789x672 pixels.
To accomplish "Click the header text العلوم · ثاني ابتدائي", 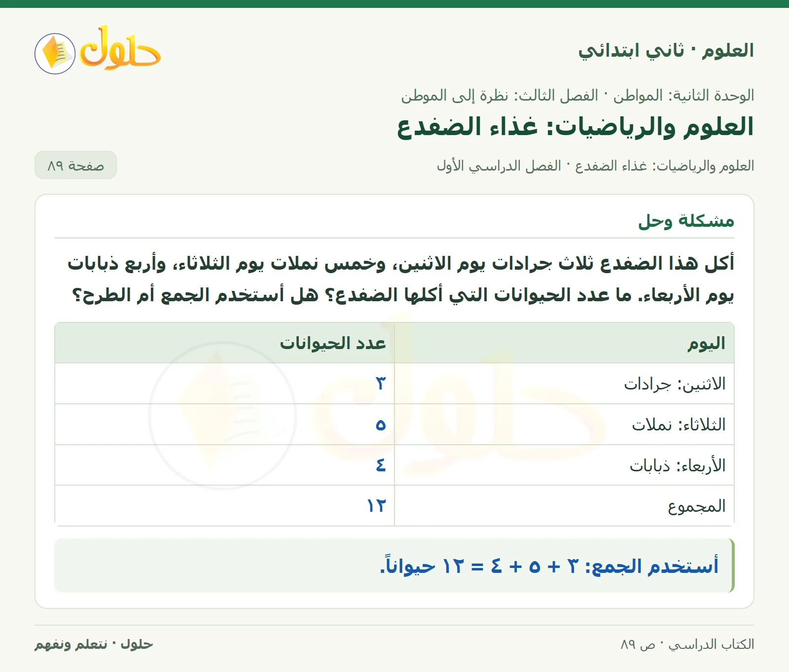I will pyautogui.click(x=666, y=50).
